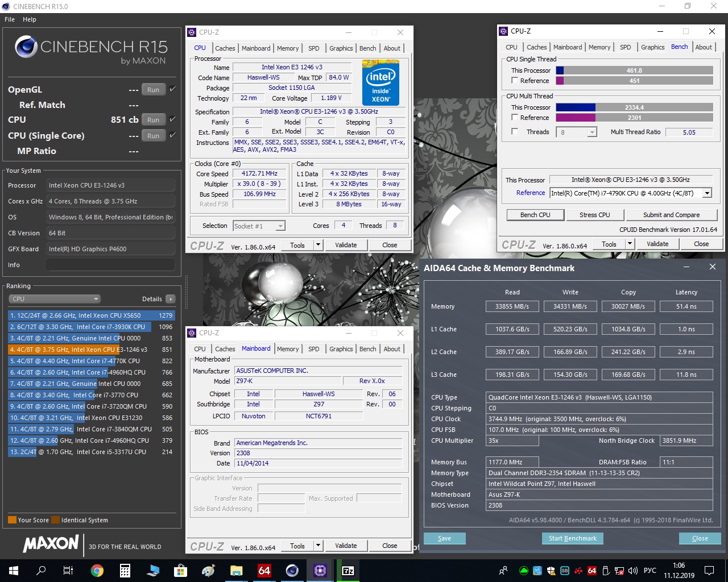Open Tools dropdown arrow in CPU-Z Mainboard window
This screenshot has height=582, width=728.
click(318, 546)
